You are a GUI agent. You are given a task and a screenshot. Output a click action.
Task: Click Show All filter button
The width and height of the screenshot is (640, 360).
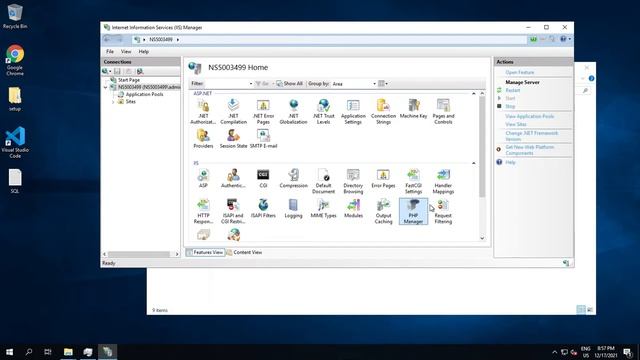(x=289, y=84)
